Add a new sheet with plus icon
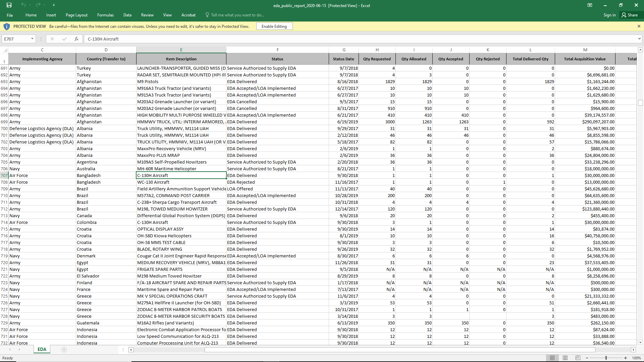This screenshot has width=644, height=362. click(x=64, y=350)
